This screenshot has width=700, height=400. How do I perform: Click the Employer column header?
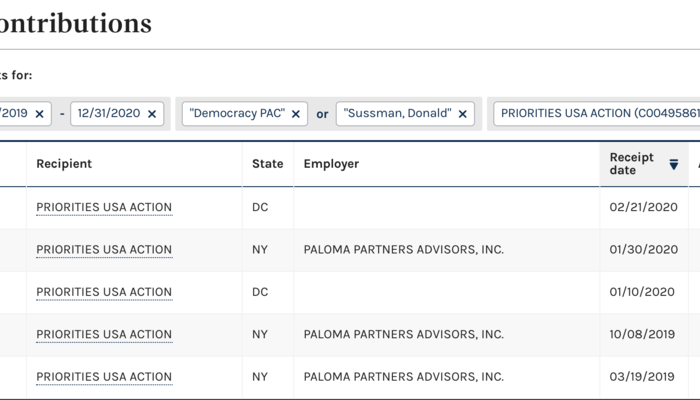[331, 164]
